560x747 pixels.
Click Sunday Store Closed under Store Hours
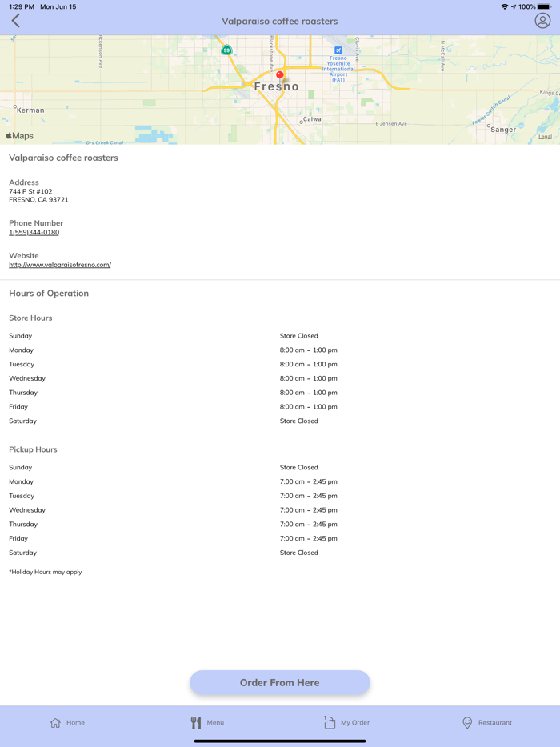pos(299,336)
